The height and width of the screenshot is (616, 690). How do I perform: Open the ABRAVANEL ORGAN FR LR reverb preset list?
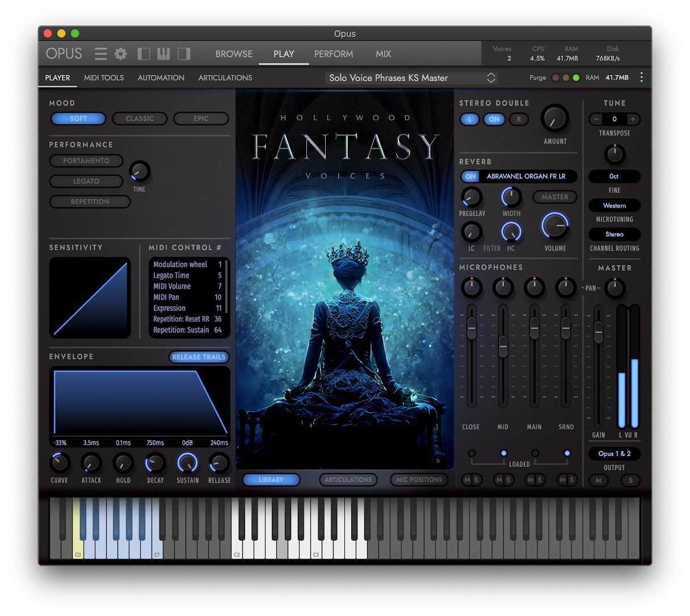click(526, 176)
